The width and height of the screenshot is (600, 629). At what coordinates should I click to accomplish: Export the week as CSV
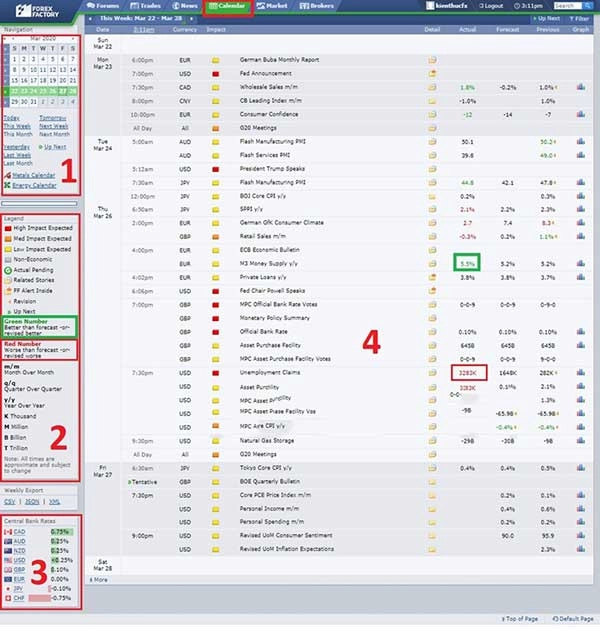[10, 502]
